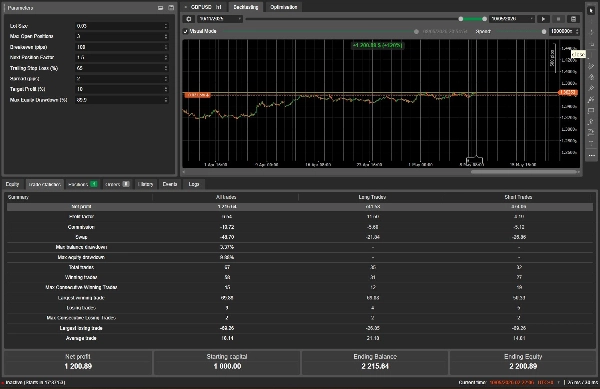600x389 pixels.
Task: Open the Orders tab
Action: click(117, 184)
